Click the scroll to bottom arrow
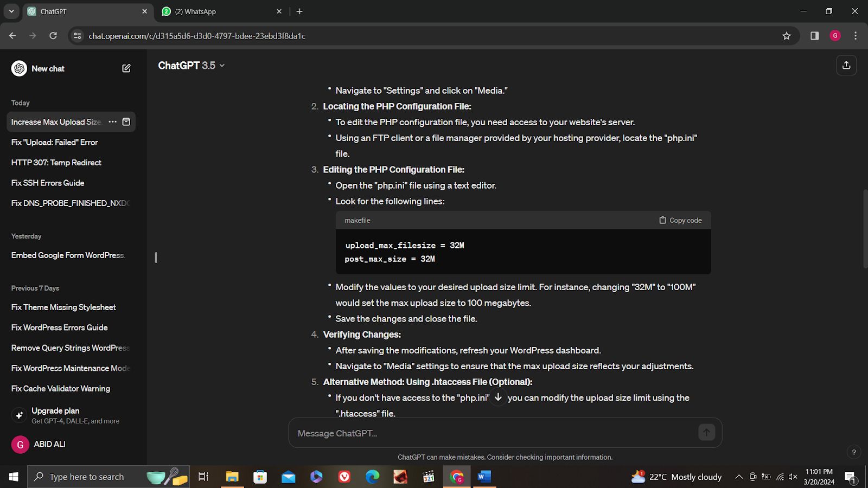Viewport: 868px width, 488px height. (498, 397)
